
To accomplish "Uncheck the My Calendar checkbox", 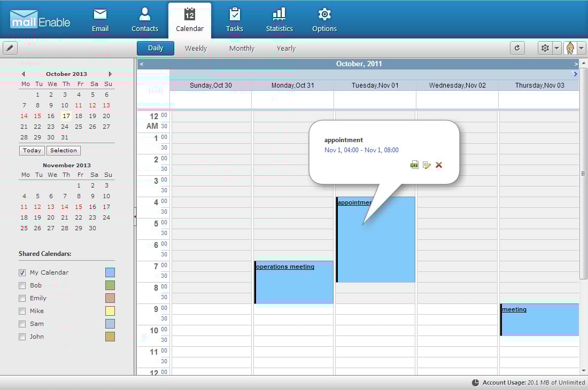I will tap(22, 272).
